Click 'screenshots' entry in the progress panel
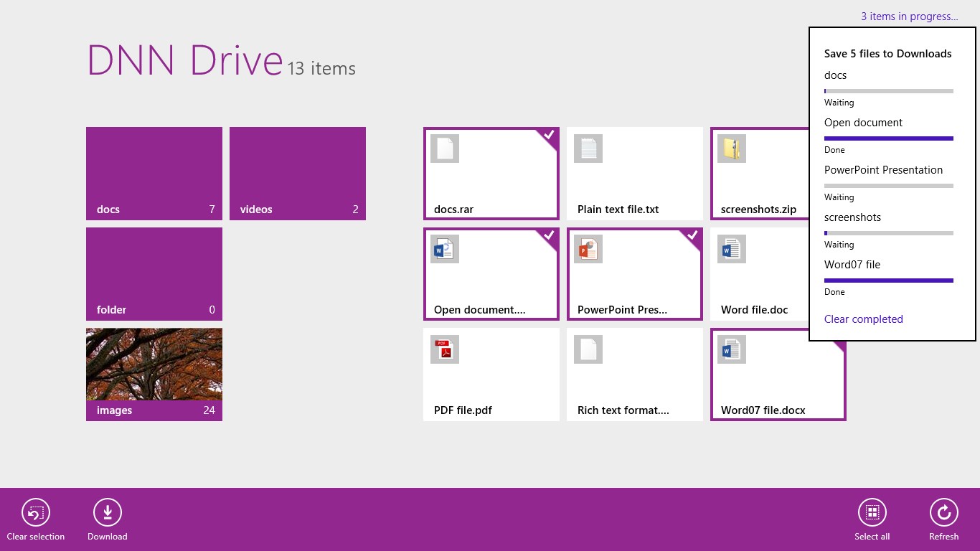The width and height of the screenshot is (980, 551). (x=853, y=217)
